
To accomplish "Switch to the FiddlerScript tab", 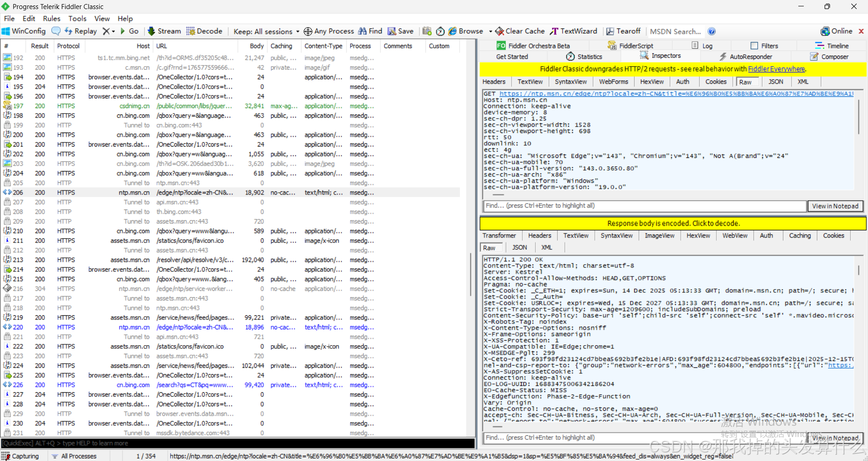I will tap(631, 46).
